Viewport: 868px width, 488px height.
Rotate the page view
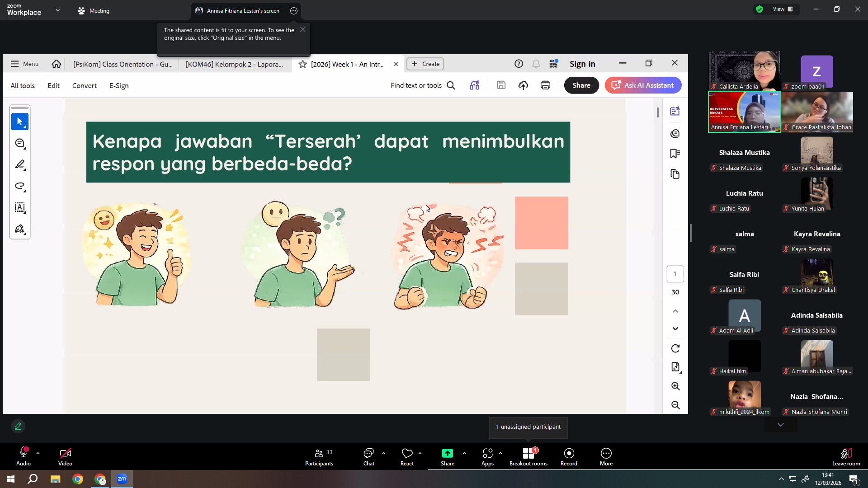click(675, 348)
